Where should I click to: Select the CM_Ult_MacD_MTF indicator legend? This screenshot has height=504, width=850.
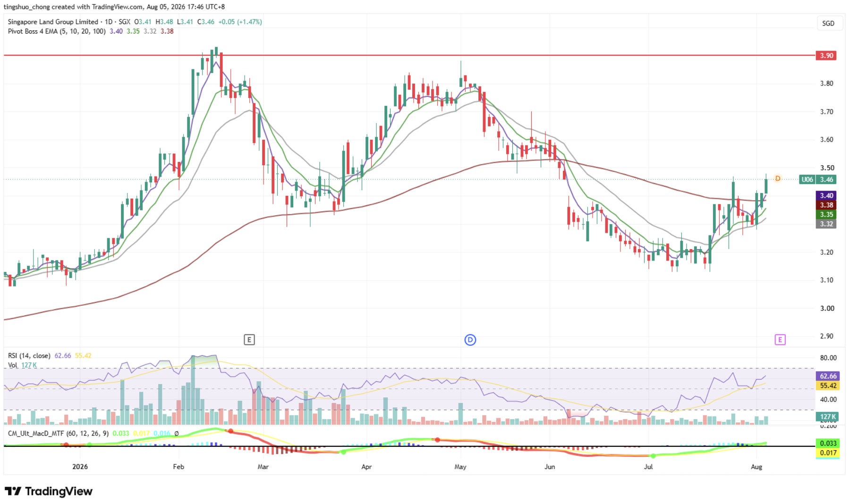pos(58,433)
